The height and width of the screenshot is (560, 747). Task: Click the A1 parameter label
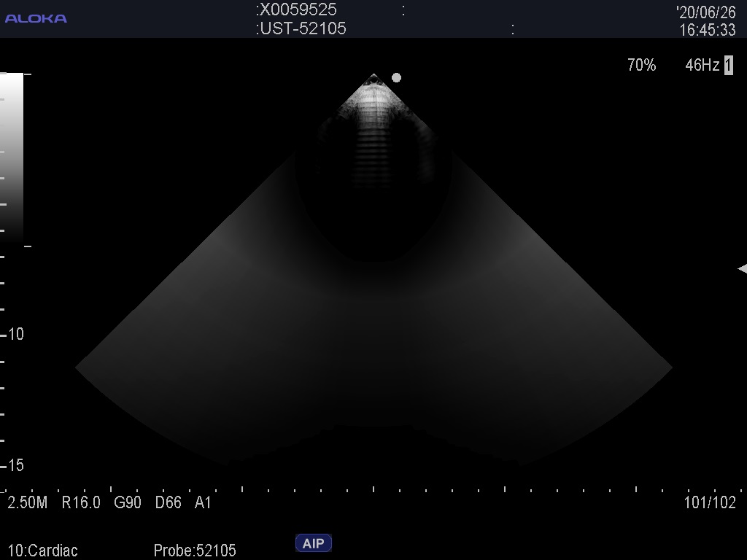click(203, 502)
